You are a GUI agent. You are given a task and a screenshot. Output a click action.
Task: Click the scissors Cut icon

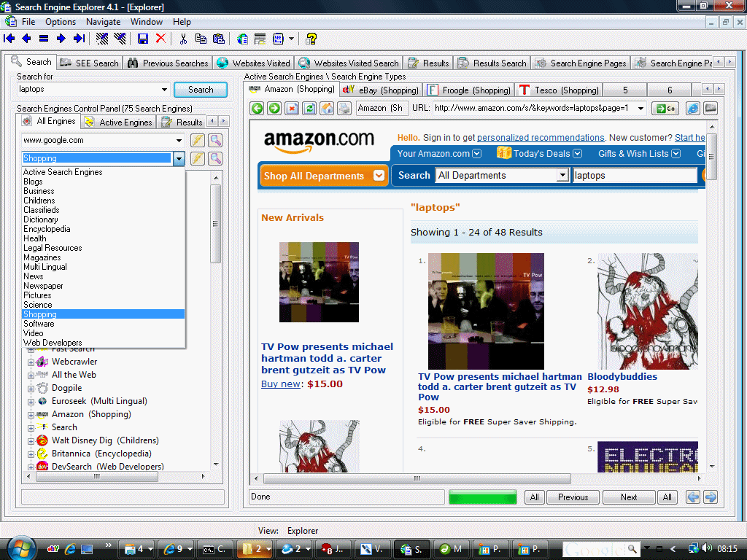click(183, 39)
